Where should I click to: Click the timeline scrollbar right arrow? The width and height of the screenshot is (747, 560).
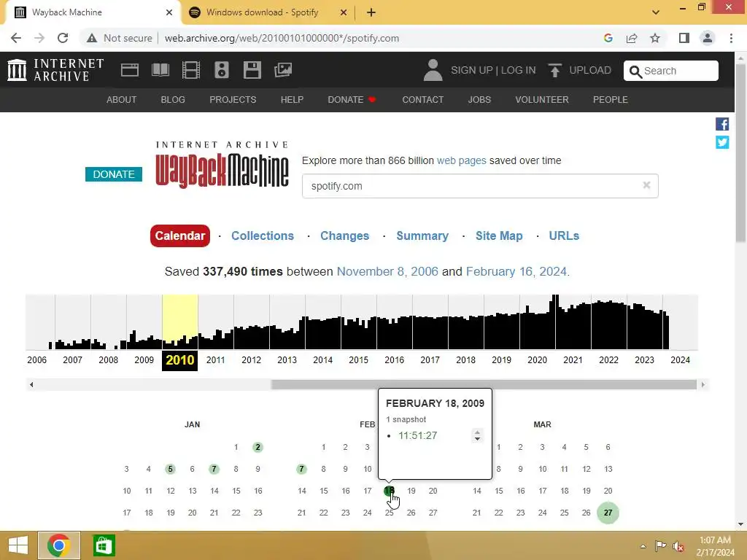703,384
